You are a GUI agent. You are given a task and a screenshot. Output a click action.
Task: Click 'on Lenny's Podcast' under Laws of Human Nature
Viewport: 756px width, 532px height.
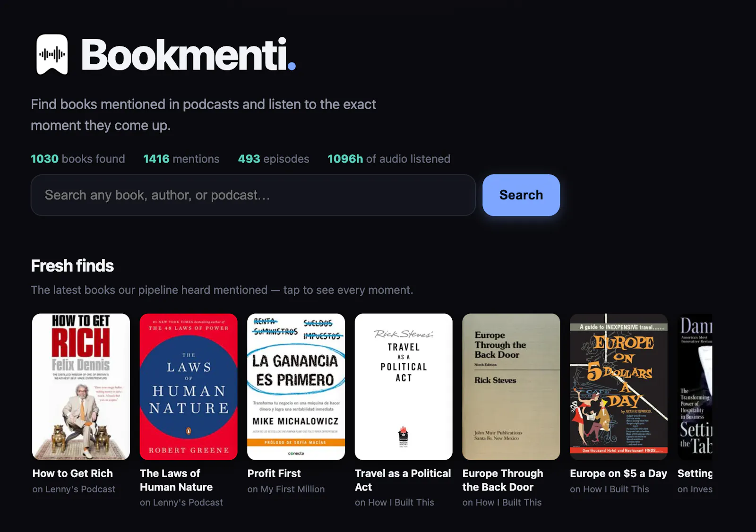(181, 502)
